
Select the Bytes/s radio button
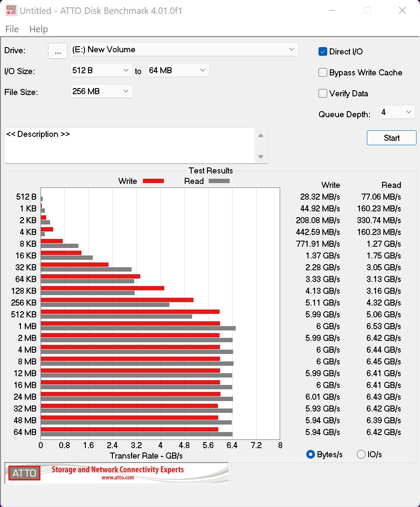[x=311, y=454]
